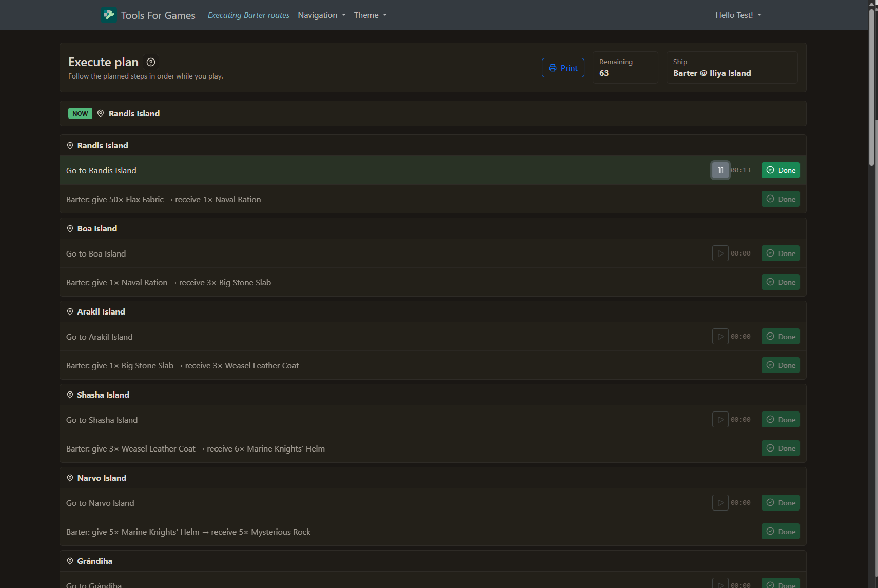Click the Execute plan heading

[103, 62]
